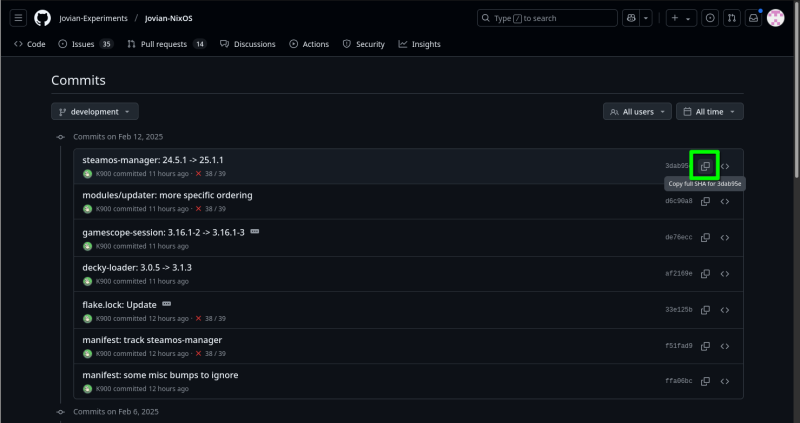Copy full SHA for f51fad9
800x423 pixels.
pyautogui.click(x=705, y=346)
